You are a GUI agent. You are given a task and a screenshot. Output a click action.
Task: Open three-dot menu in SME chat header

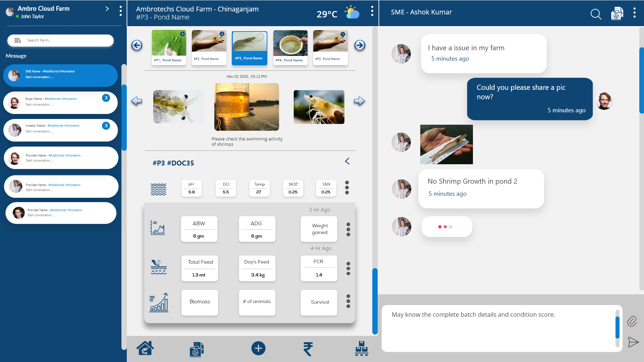[x=634, y=13]
